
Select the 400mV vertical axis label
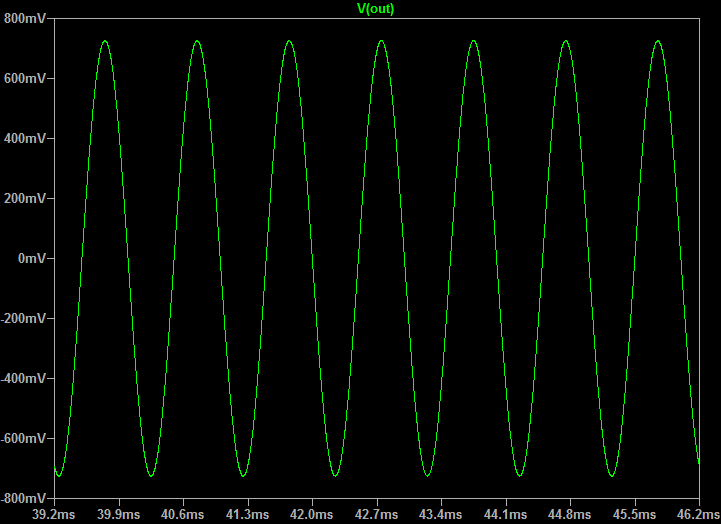click(x=25, y=138)
